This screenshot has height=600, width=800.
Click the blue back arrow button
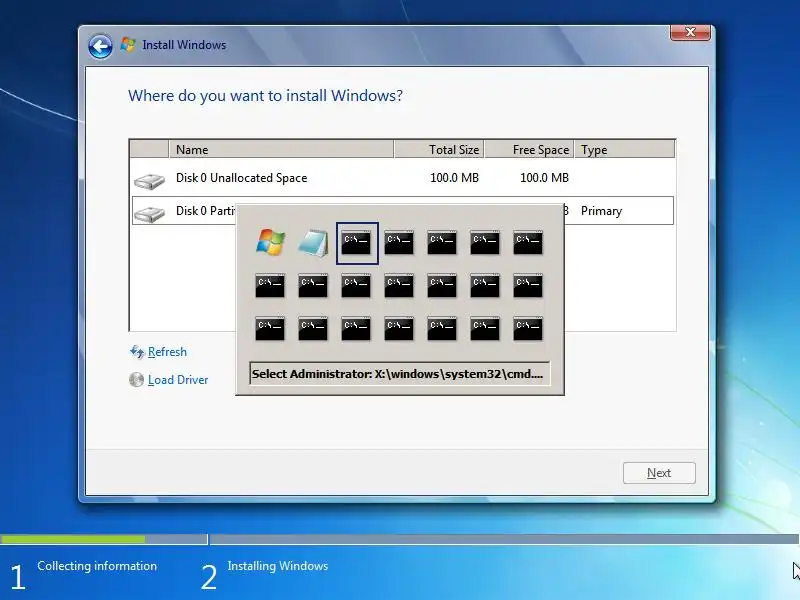pyautogui.click(x=100, y=46)
